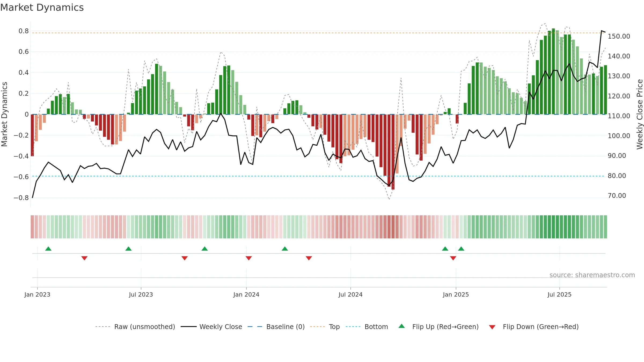
Task: Click the 0.6 tick on the left axis
Action: click(x=24, y=52)
